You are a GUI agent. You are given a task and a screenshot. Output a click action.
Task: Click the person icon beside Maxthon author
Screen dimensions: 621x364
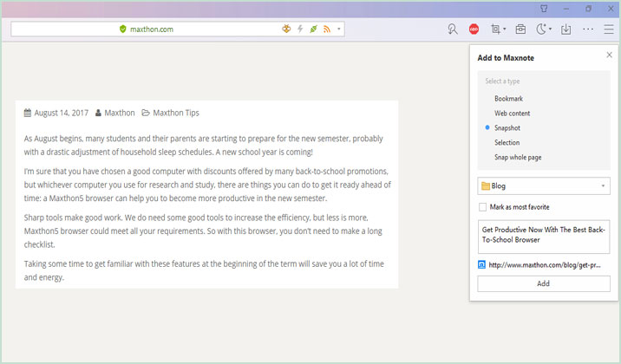98,114
